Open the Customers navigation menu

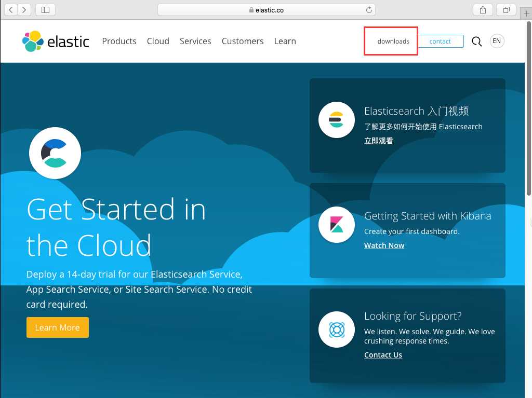click(243, 41)
